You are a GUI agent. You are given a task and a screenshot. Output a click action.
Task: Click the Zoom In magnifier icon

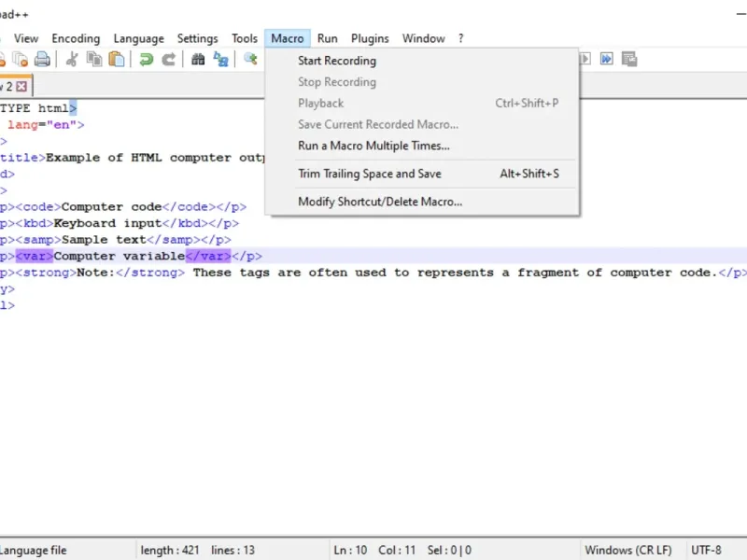tap(250, 60)
